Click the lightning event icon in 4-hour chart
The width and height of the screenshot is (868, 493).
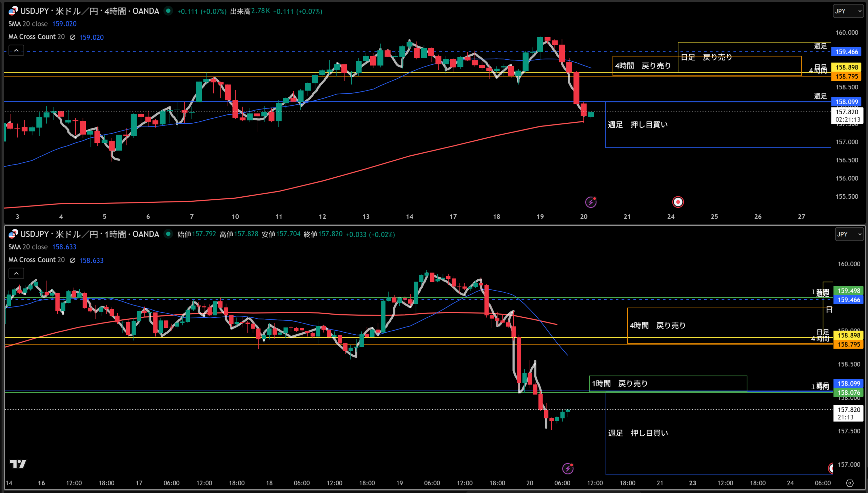point(591,202)
